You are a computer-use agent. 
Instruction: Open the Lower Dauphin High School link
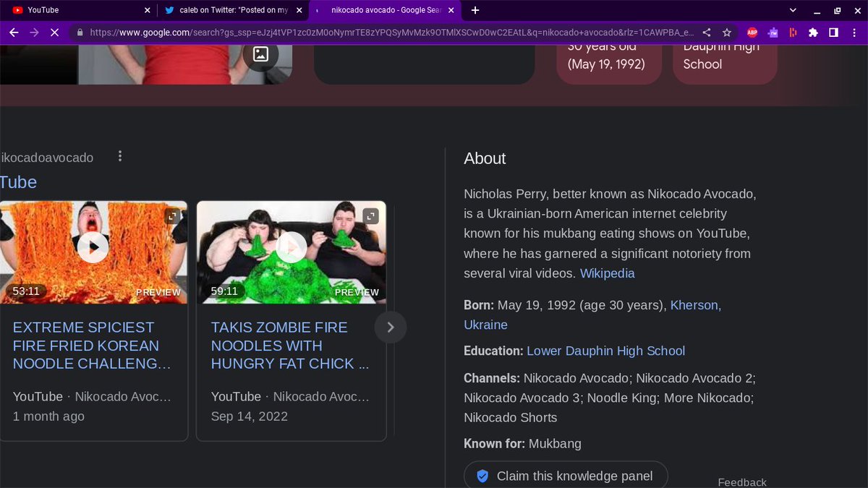605,351
